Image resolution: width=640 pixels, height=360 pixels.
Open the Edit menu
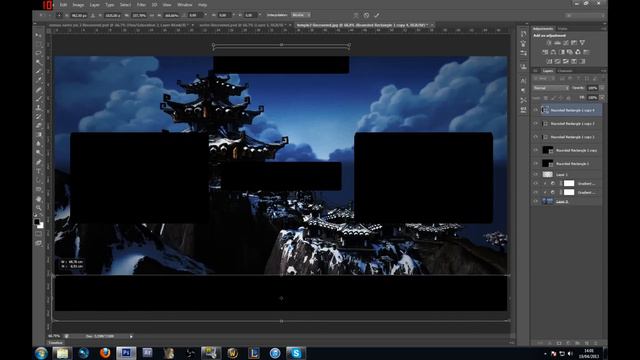click(x=63, y=5)
